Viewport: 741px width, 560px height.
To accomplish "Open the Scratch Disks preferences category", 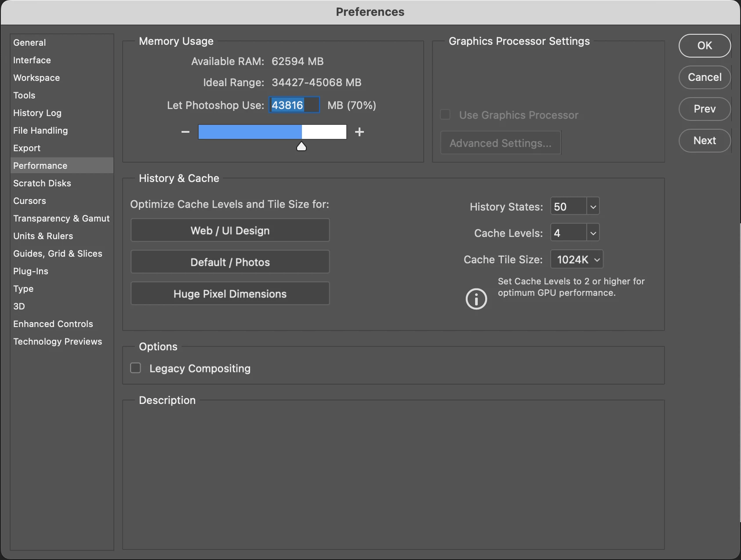I will click(62, 183).
